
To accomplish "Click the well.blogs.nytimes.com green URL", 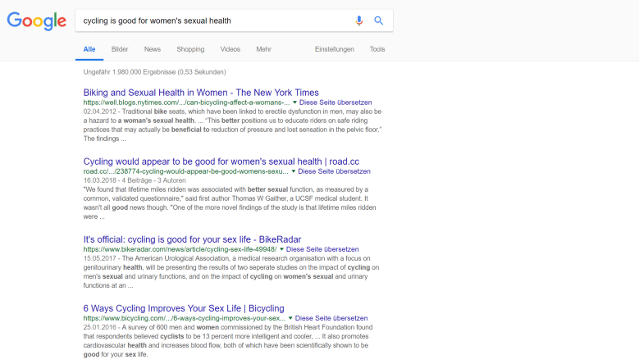I will pos(186,102).
